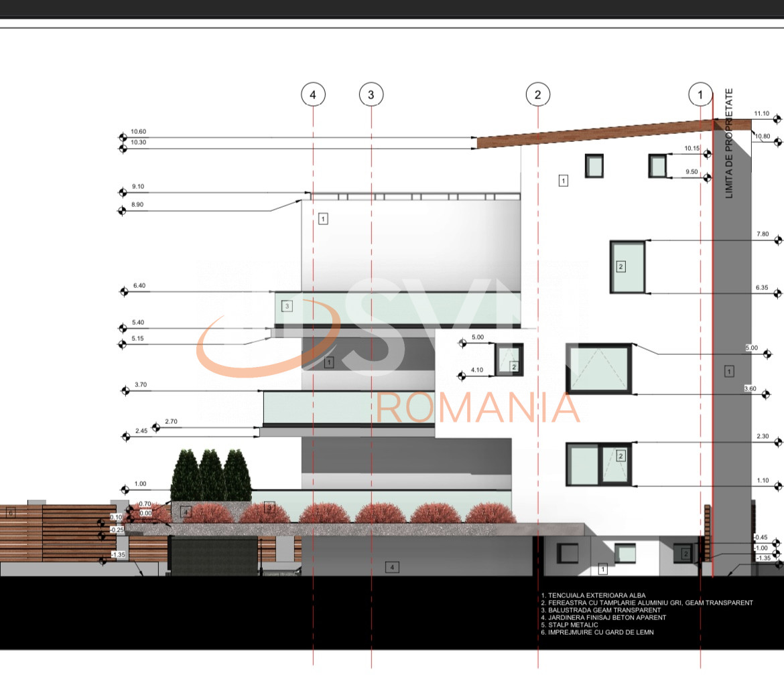Click material tag 6 on wooden fence
The height and width of the screenshot is (683, 784).
[x=10, y=513]
